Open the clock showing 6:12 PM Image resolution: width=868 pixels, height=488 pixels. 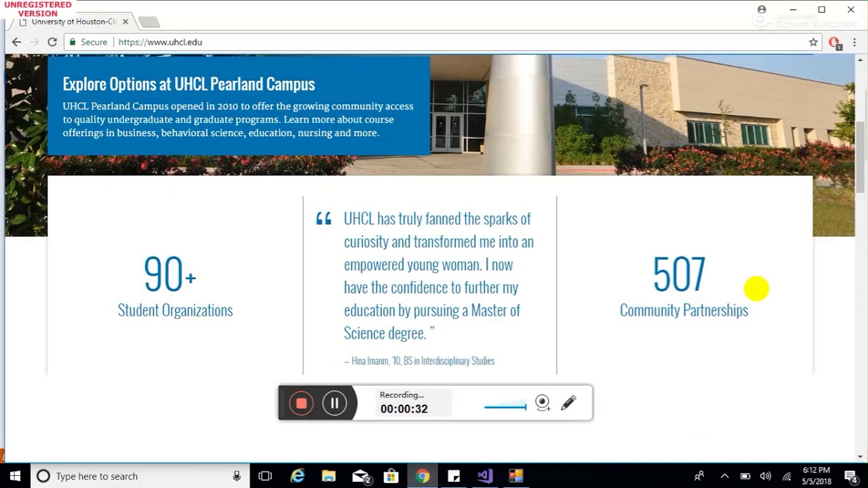(x=816, y=476)
